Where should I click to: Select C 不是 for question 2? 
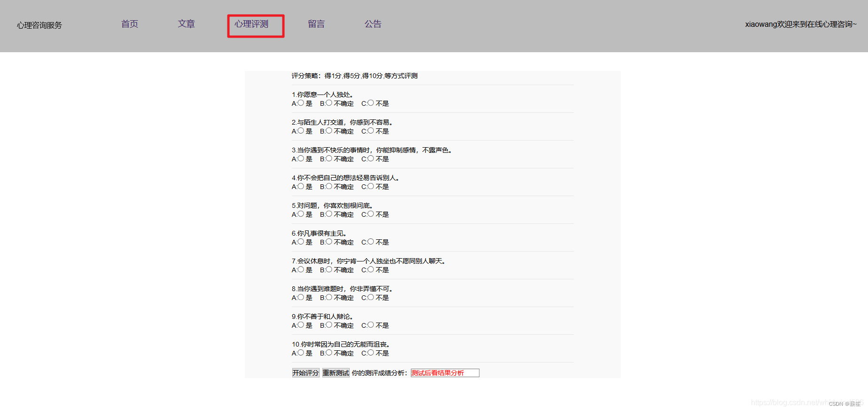point(371,131)
